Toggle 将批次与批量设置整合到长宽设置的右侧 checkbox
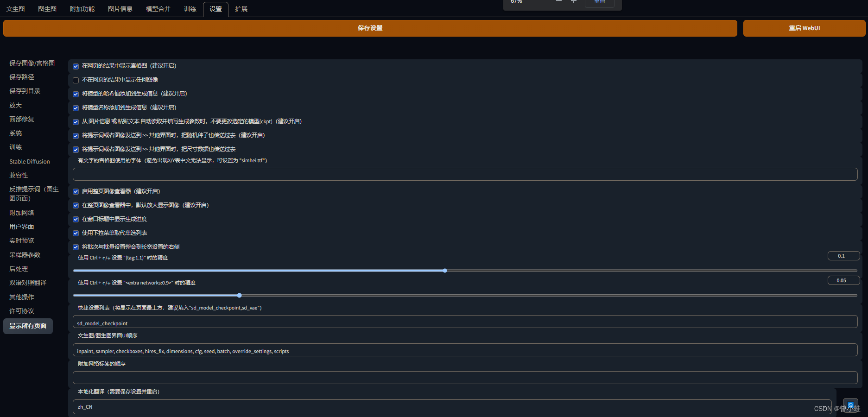Viewport: 868px width, 417px height. tap(76, 247)
